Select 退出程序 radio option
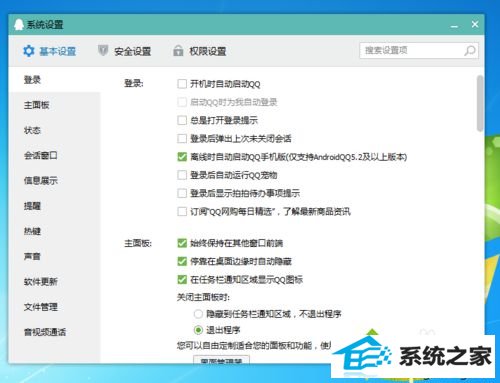The width and height of the screenshot is (500, 383). click(x=198, y=330)
